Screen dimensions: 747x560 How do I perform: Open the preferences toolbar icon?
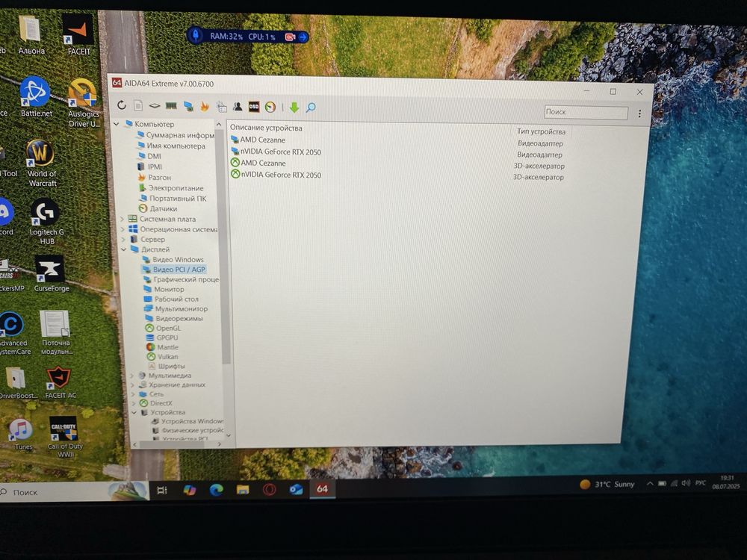click(x=222, y=107)
